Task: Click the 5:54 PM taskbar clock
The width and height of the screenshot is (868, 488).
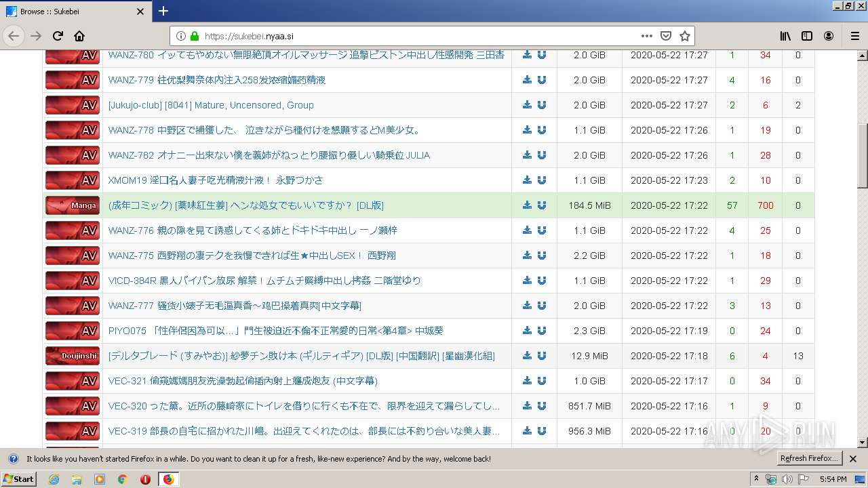Action: coord(833,479)
